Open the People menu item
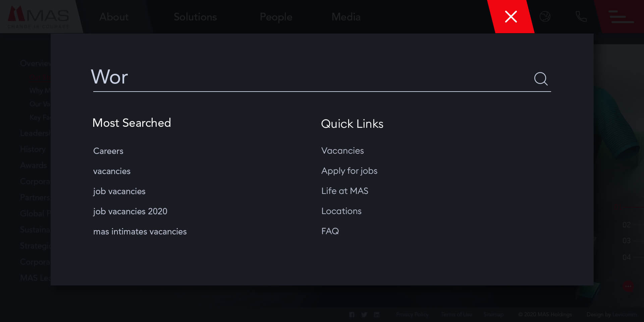 (276, 17)
